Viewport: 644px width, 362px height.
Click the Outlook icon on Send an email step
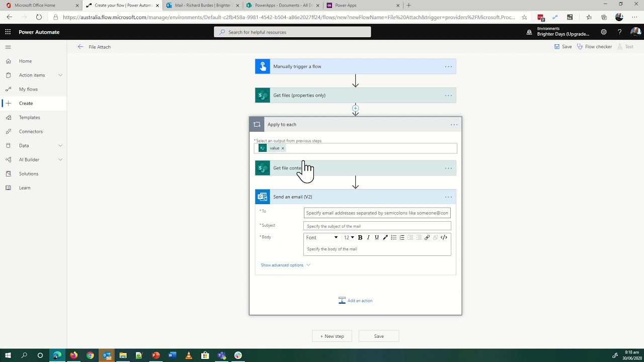tap(263, 197)
